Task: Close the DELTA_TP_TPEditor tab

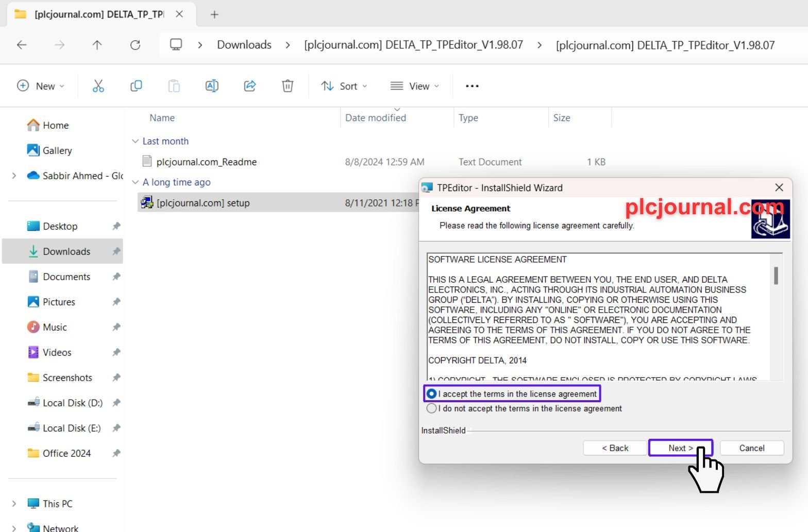Action: coord(179,14)
